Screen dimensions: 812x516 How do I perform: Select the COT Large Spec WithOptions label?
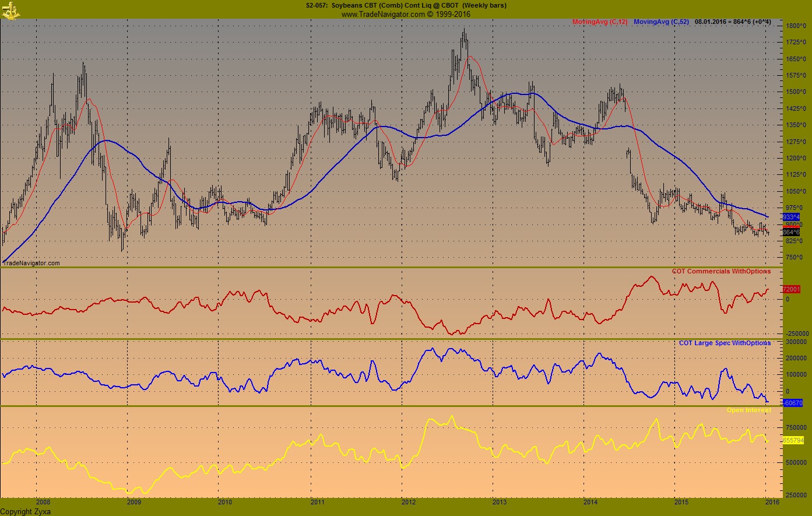click(725, 343)
